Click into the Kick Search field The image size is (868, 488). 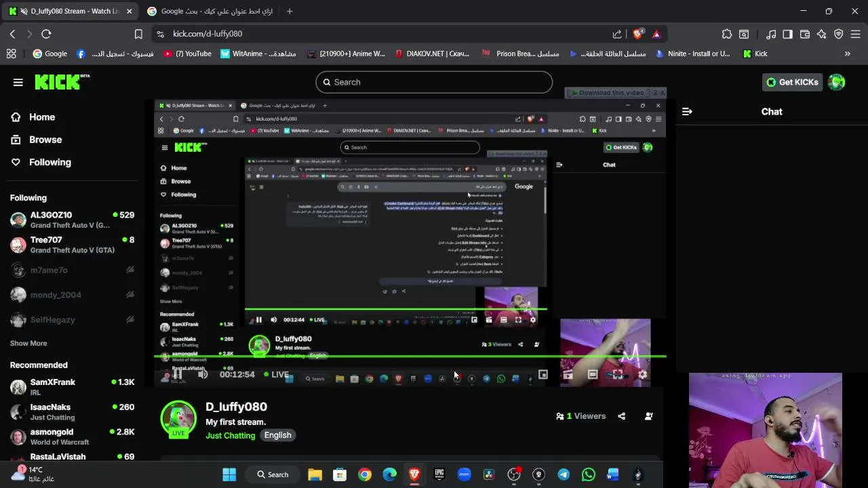tap(434, 82)
